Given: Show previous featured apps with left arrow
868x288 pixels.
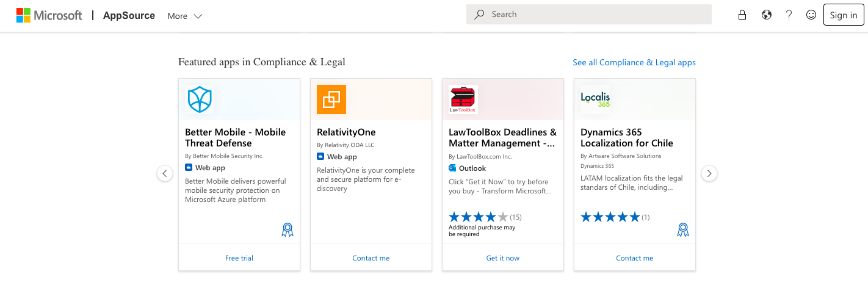Looking at the screenshot, I should coord(165,174).
